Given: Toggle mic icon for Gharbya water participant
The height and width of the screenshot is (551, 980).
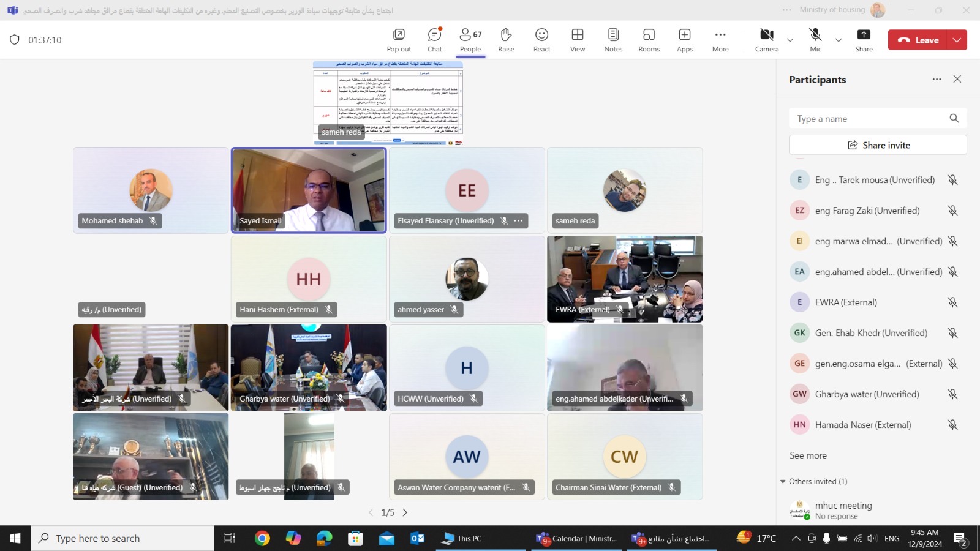Looking at the screenshot, I should [952, 394].
